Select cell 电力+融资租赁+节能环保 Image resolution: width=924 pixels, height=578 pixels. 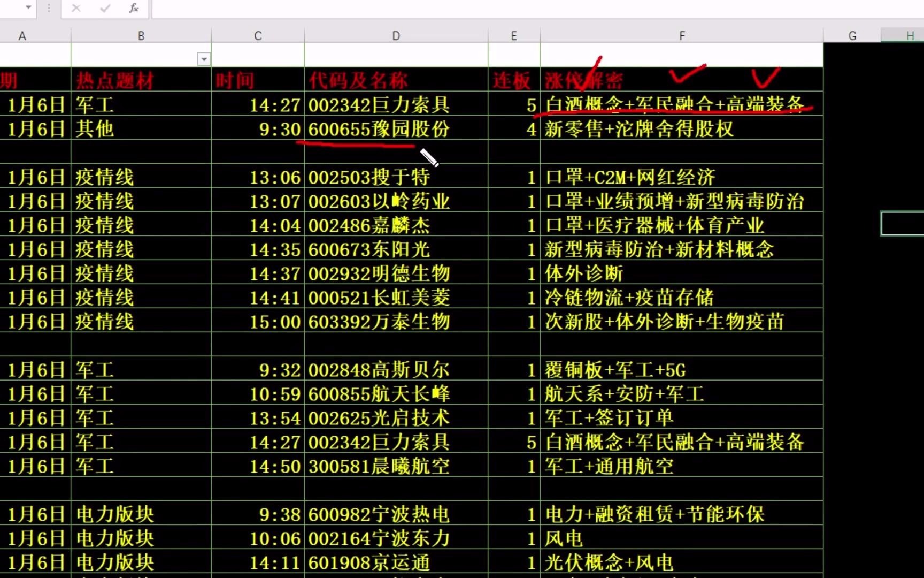(682, 514)
